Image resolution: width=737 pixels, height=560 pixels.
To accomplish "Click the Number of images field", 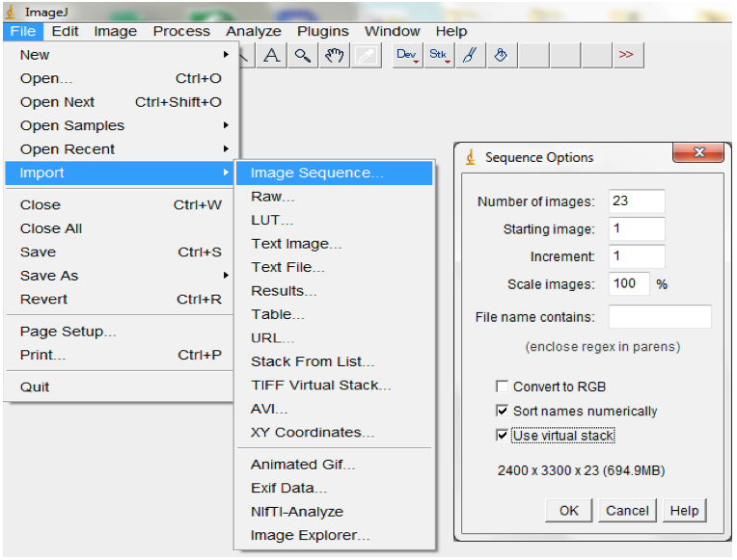I will tap(637, 201).
